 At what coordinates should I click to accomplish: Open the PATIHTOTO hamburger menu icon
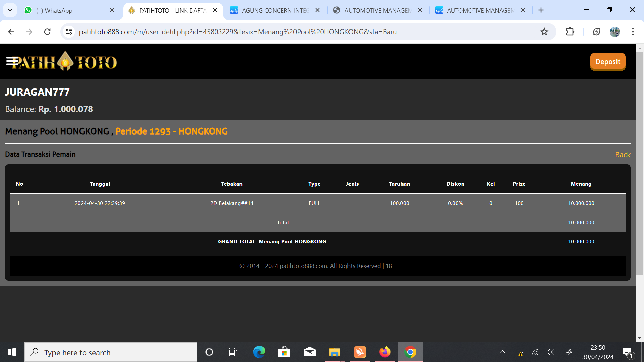[13, 62]
